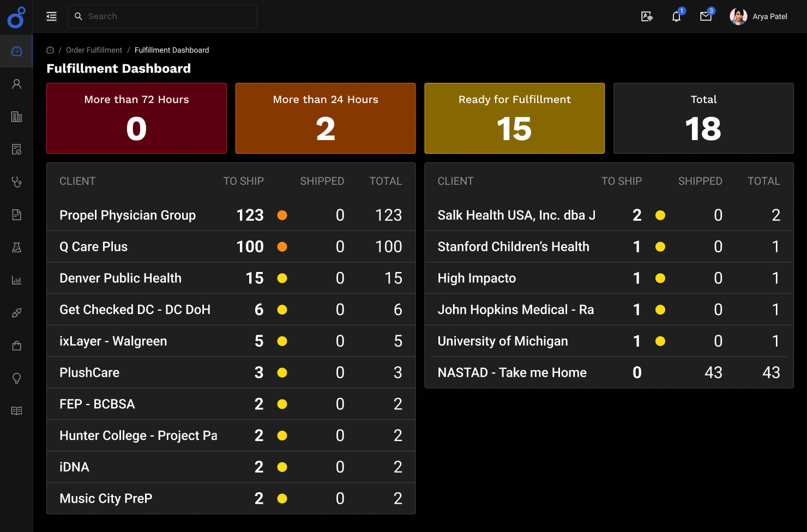Open the building organizations sidebar icon
Screen dimensions: 807x532
16,117
